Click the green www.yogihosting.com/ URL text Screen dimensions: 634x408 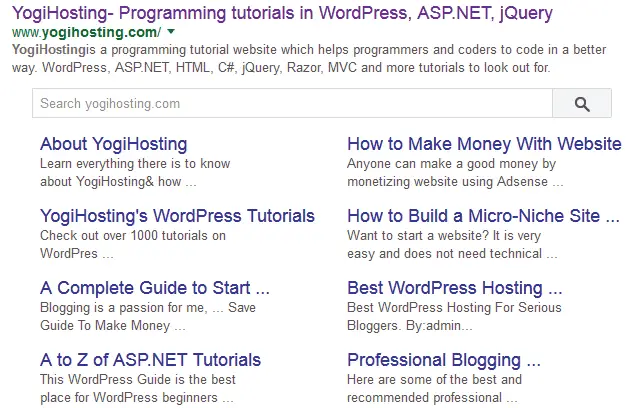pyautogui.click(x=87, y=32)
